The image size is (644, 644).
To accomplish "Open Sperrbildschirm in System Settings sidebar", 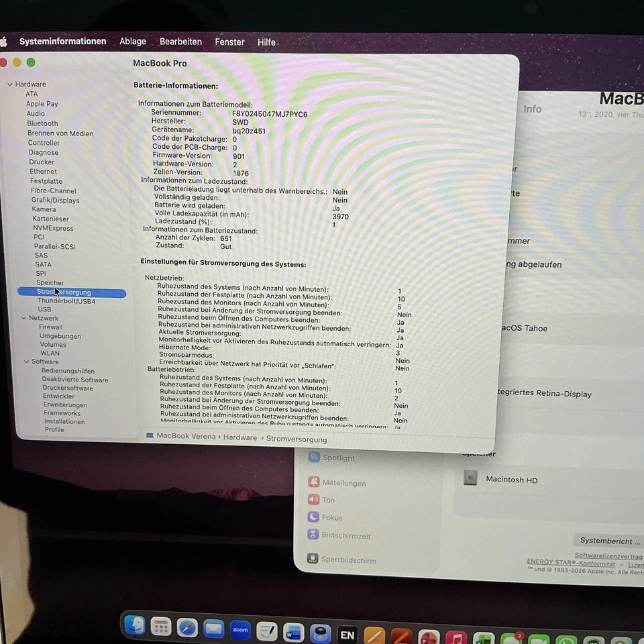I will point(341,559).
